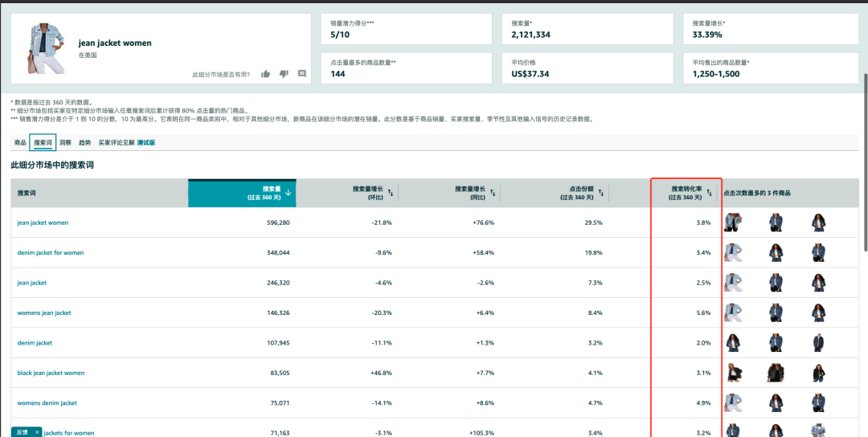This screenshot has height=437, width=868.
Task: Sort by 搜索转化率 column arrows
Action: point(709,193)
